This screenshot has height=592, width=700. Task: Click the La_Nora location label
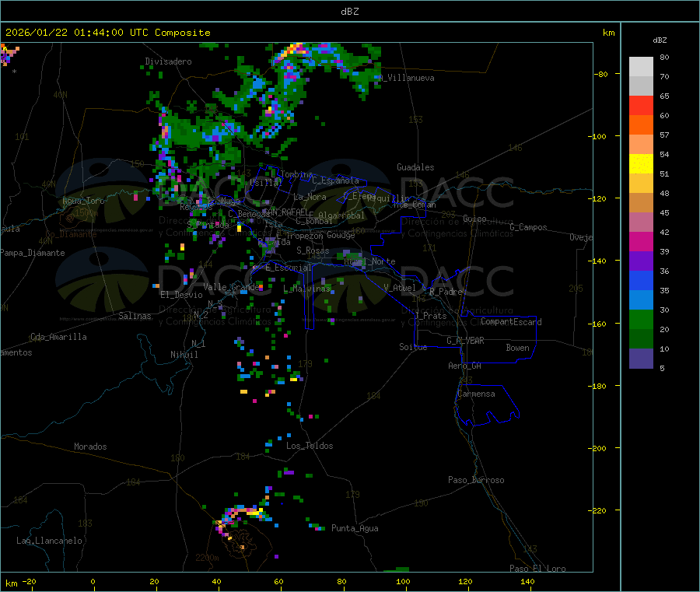click(310, 197)
